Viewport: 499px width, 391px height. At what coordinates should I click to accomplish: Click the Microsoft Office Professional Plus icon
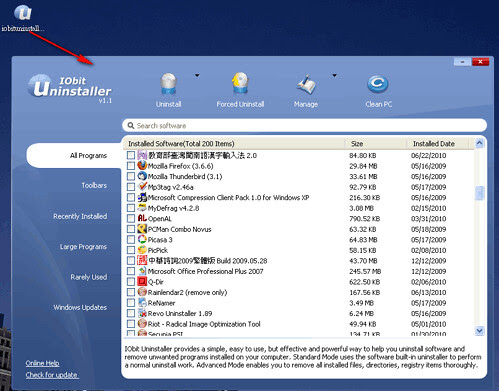tap(142, 271)
